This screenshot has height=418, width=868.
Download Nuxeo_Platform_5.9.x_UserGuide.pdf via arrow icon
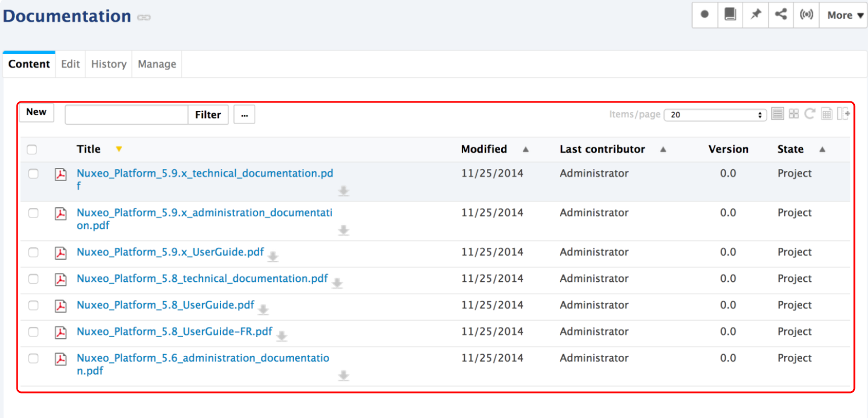pyautogui.click(x=273, y=256)
